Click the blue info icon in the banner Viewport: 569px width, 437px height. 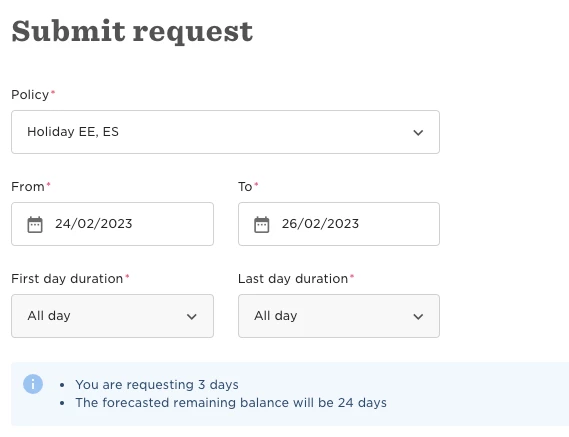click(33, 384)
